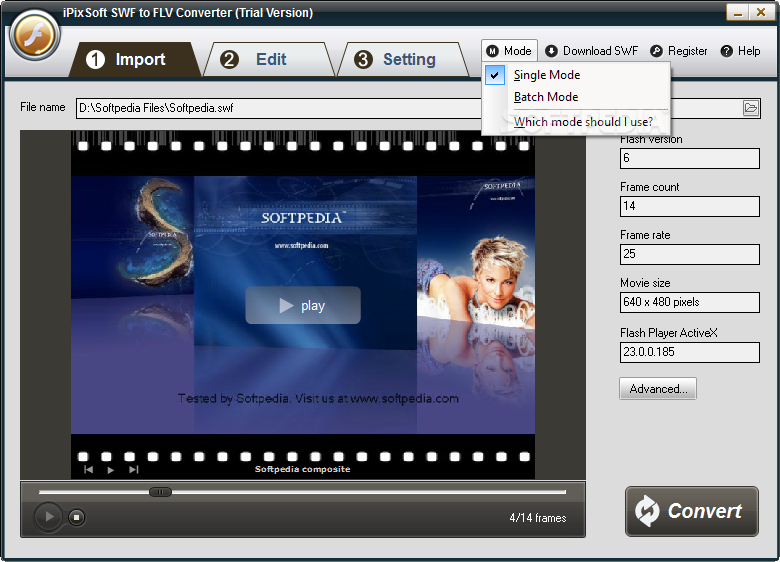Select Single Mode from the menu
780x562 pixels.
pos(576,75)
